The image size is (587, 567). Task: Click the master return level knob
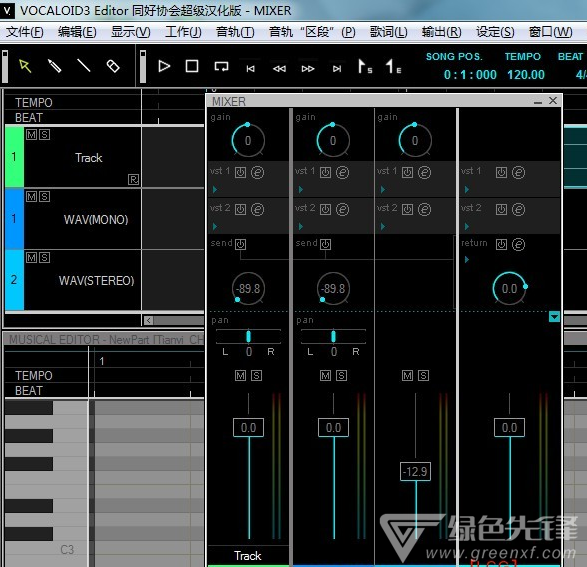(x=510, y=288)
